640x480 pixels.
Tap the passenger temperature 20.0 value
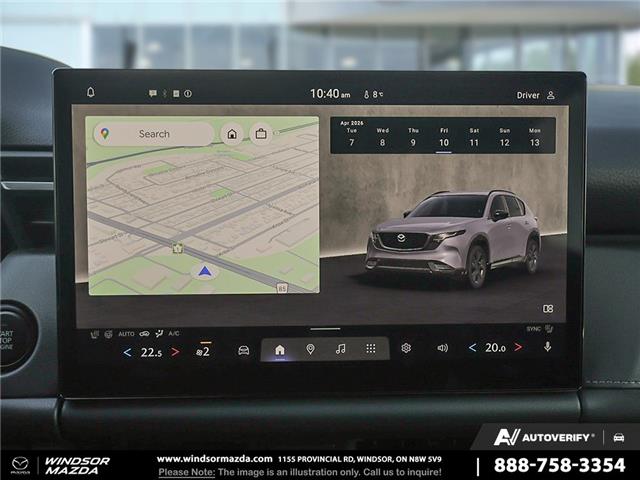click(495, 347)
